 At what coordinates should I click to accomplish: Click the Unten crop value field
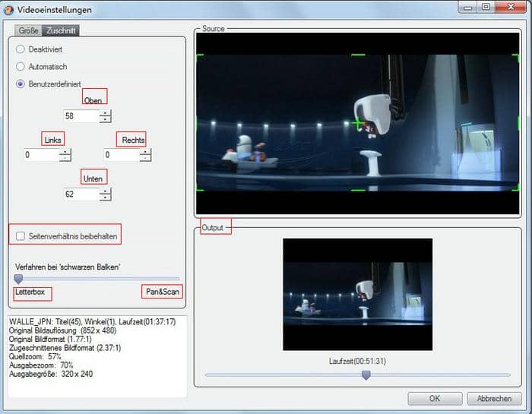(x=81, y=194)
